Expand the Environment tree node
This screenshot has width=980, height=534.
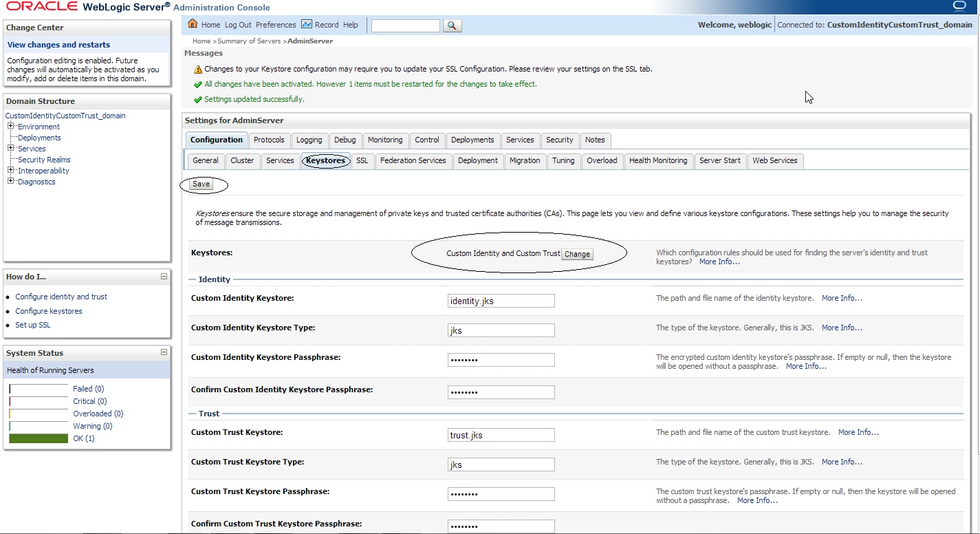pyautogui.click(x=11, y=127)
